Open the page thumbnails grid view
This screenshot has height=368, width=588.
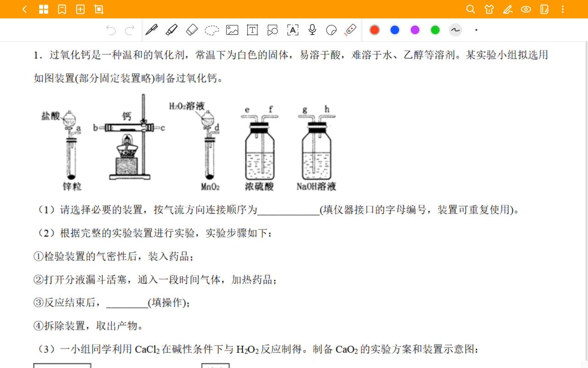tap(44, 9)
